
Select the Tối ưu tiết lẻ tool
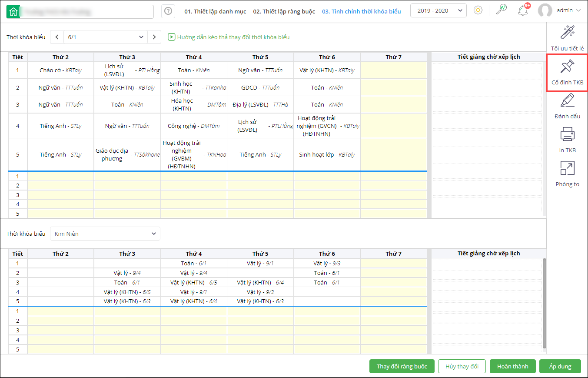point(567,38)
